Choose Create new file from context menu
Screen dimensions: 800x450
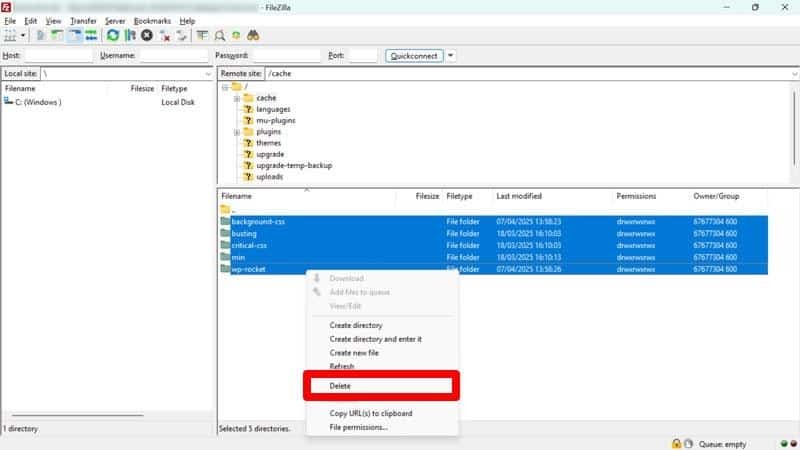point(354,353)
